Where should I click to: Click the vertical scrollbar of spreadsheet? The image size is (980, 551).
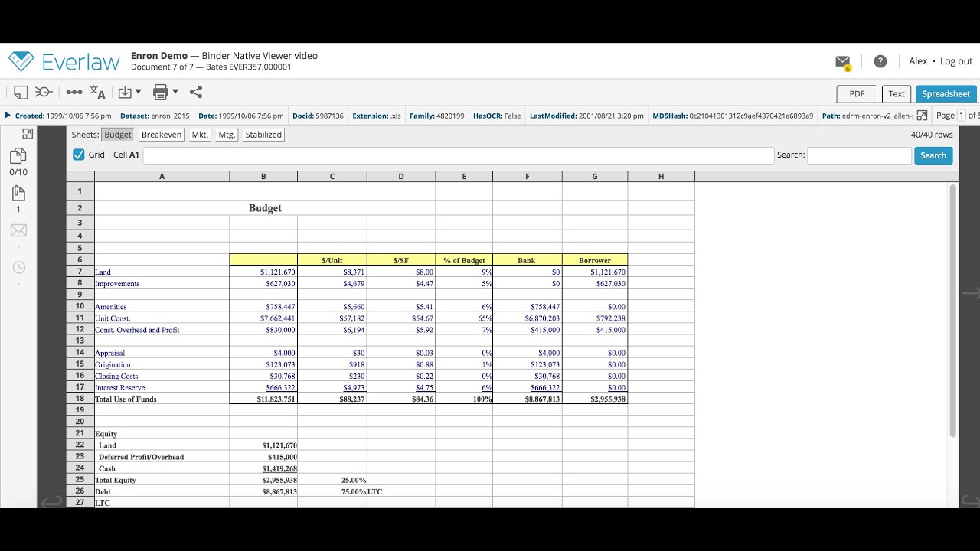953,310
